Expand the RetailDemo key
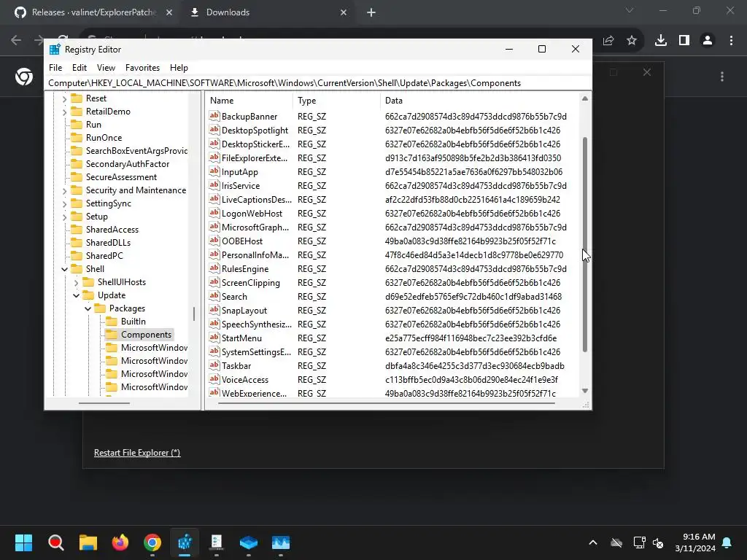The height and width of the screenshot is (560, 747). (64, 112)
